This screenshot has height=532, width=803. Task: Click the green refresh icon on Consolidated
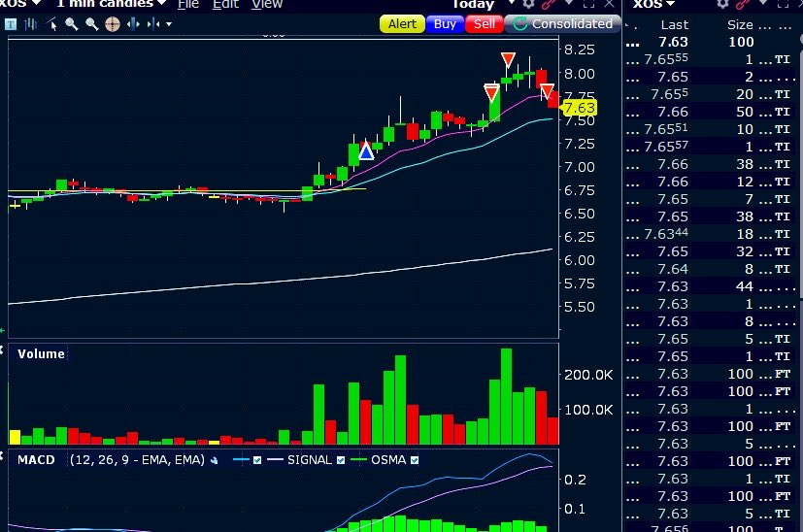(x=519, y=24)
